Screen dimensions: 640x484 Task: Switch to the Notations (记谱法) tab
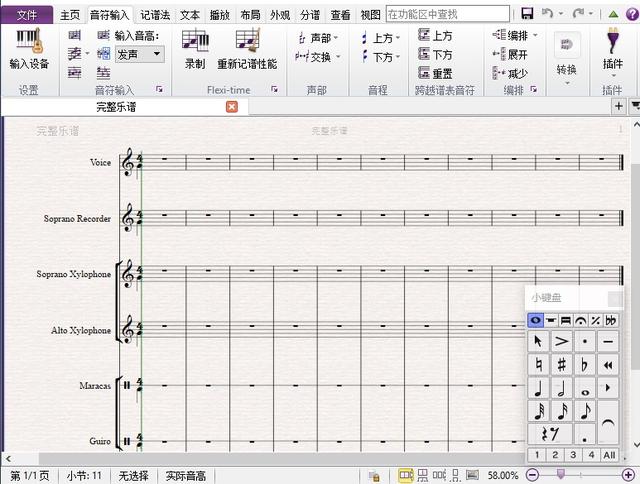click(x=155, y=15)
